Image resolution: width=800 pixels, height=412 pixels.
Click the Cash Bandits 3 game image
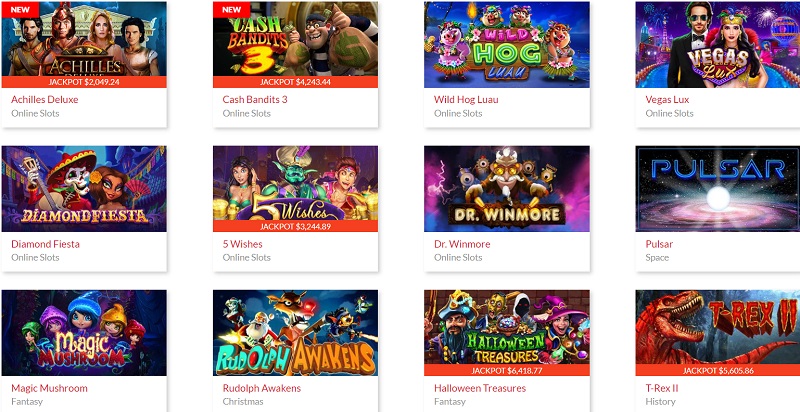pos(295,44)
